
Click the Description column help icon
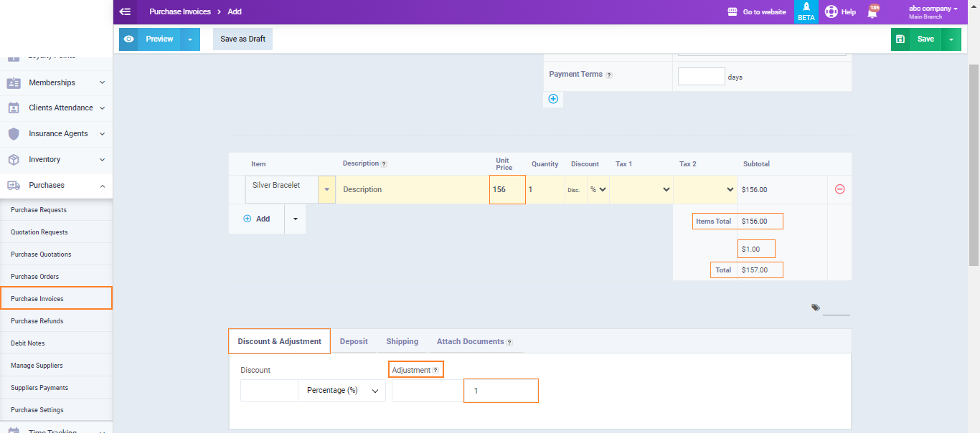click(384, 164)
